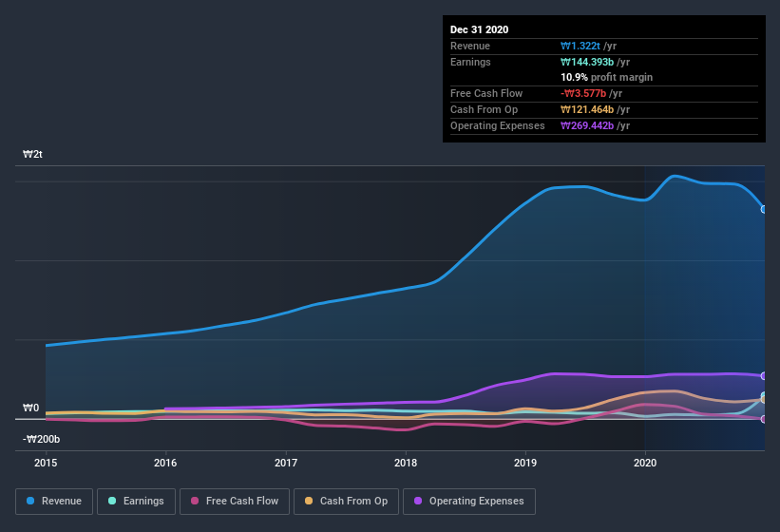Click the ₩121.464b cash from op value
Viewport: 780px width, 532px height.
tap(587, 109)
